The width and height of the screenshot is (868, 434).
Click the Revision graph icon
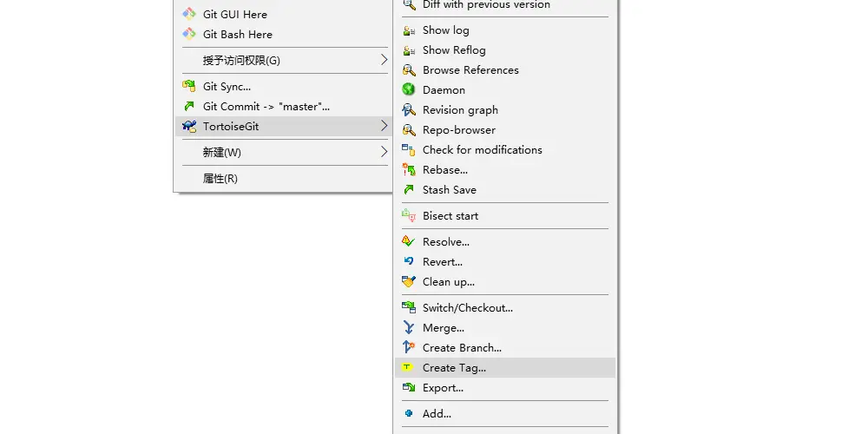409,109
